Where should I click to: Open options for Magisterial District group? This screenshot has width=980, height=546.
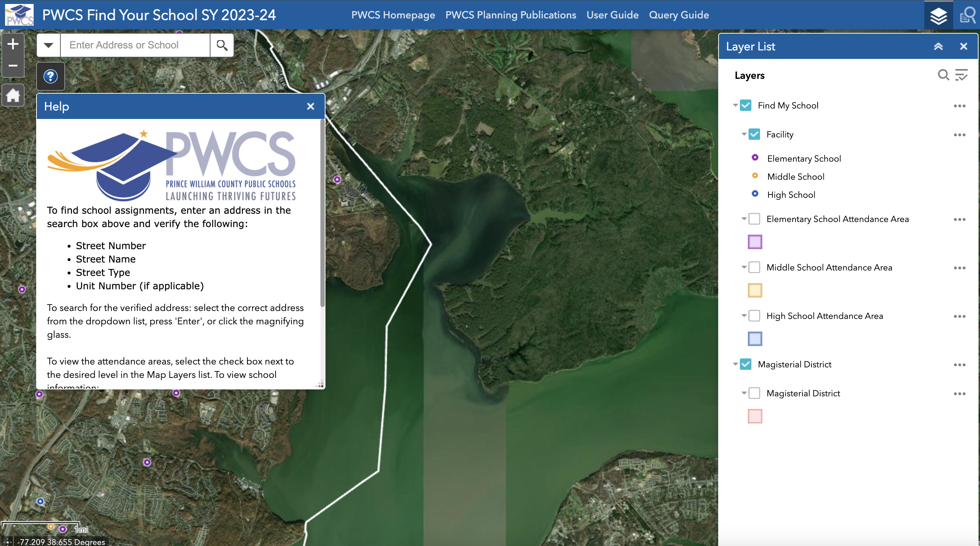click(959, 365)
